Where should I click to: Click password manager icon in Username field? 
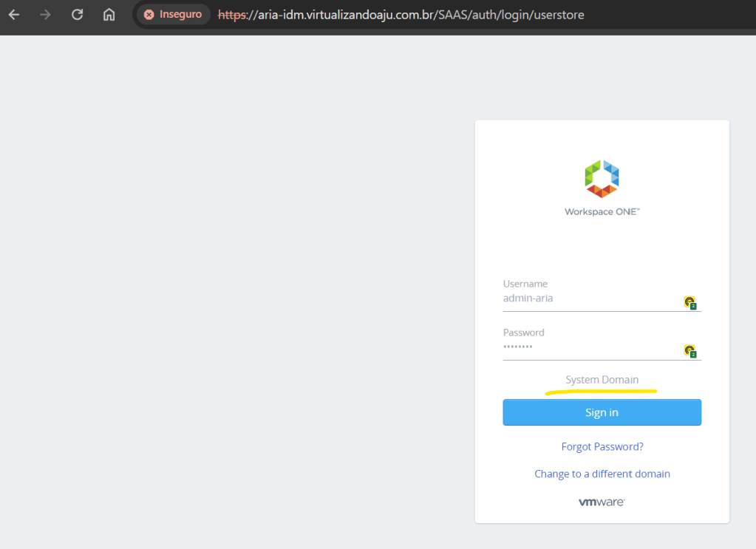point(689,302)
